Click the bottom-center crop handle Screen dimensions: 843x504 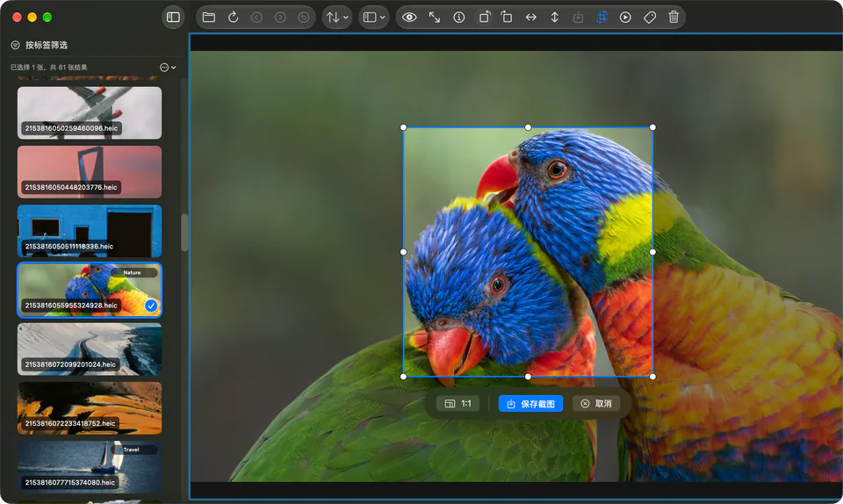coord(528,377)
